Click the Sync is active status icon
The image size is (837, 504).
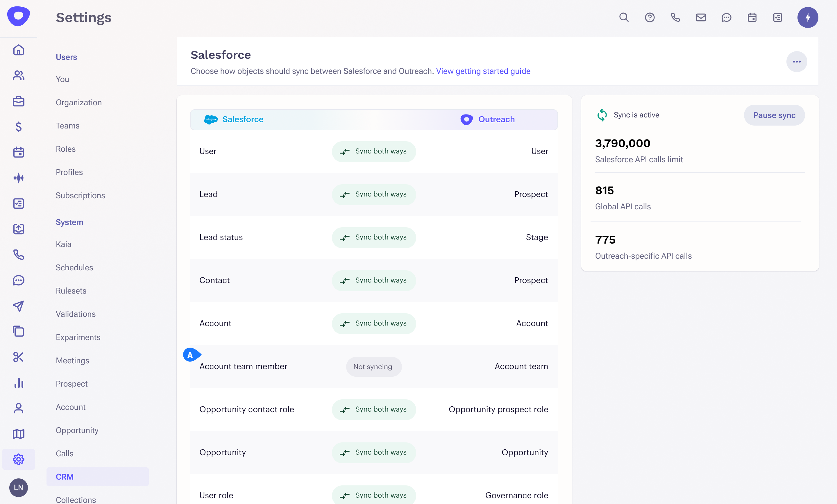pos(602,115)
